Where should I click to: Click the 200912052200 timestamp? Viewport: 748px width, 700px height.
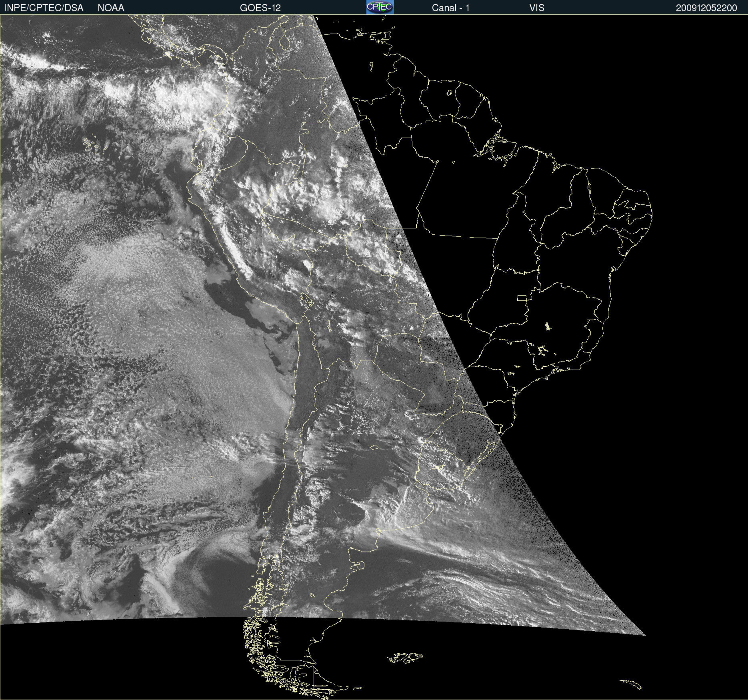click(706, 8)
